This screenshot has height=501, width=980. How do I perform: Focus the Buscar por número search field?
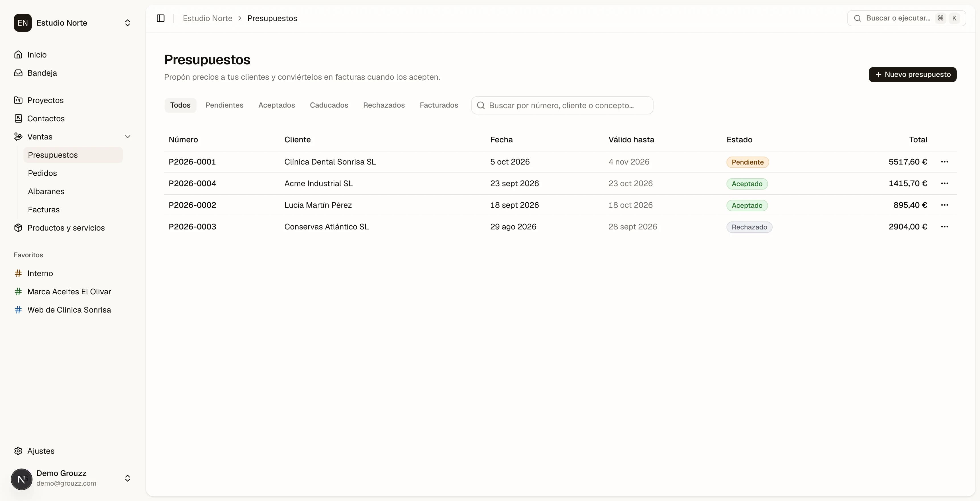tap(562, 105)
